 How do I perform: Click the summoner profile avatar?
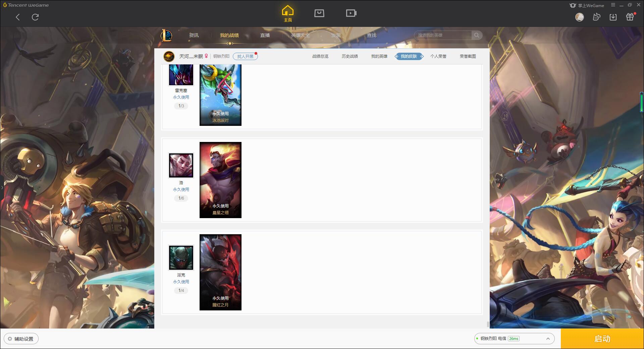169,56
